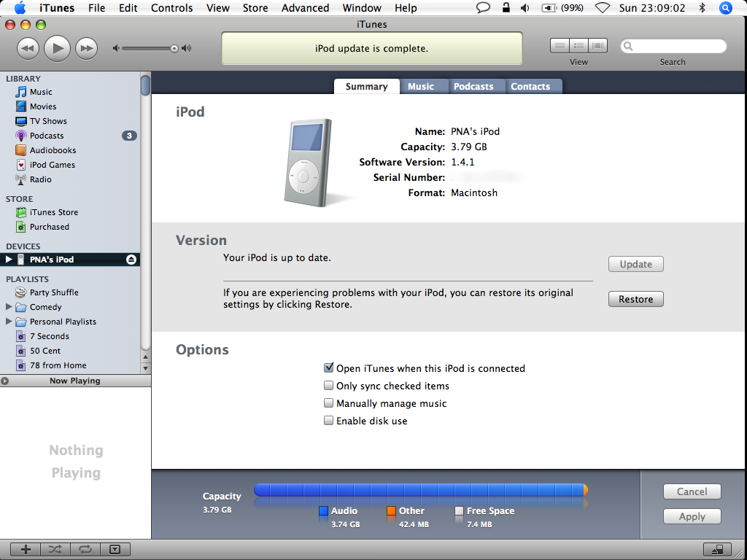
Task: Click the Update button
Action: 635,264
